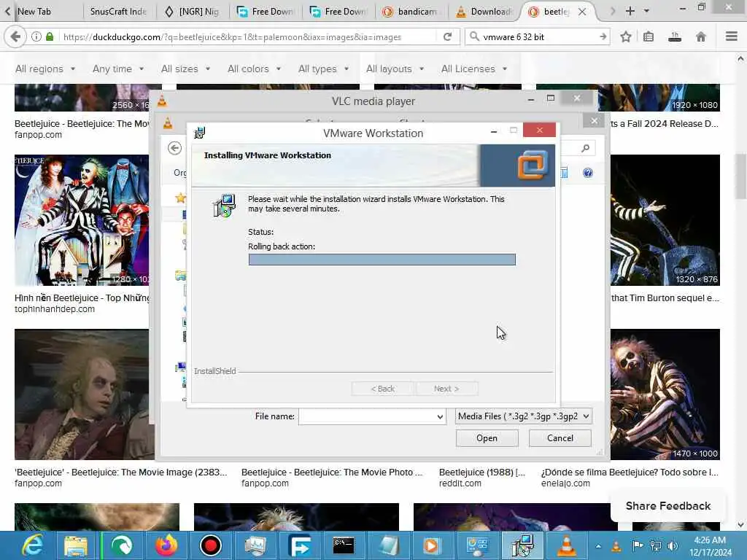This screenshot has height=560, width=747.
Task: Click the installation rollback progress bar
Action: tap(382, 260)
